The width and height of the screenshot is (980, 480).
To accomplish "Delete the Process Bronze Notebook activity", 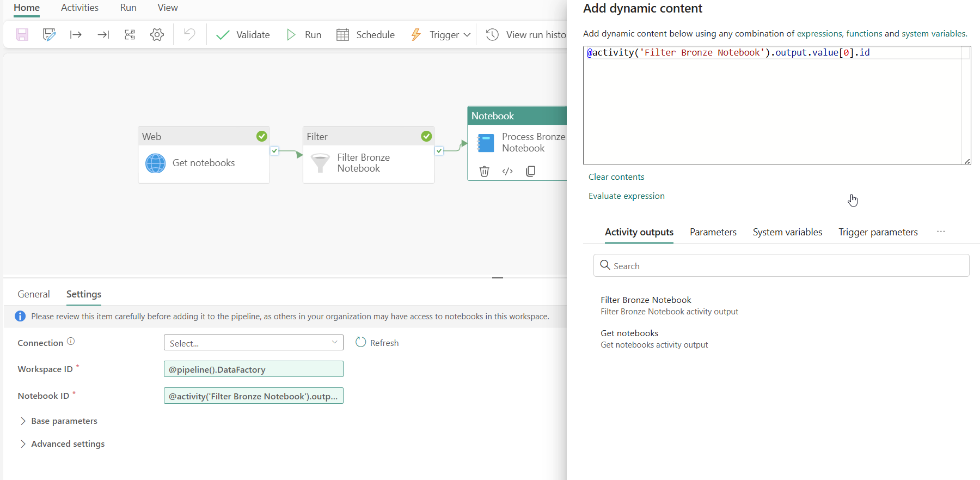I will tap(484, 171).
